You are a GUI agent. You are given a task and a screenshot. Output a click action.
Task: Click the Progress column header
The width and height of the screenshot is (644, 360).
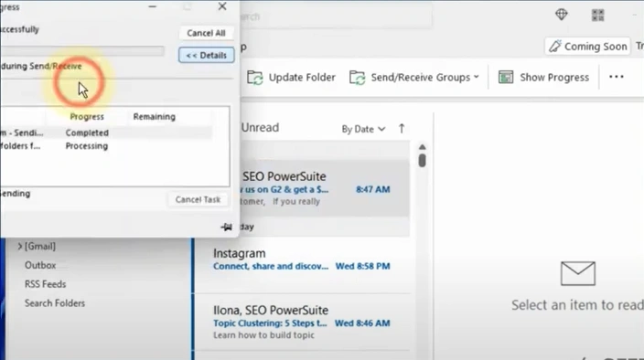click(x=87, y=116)
